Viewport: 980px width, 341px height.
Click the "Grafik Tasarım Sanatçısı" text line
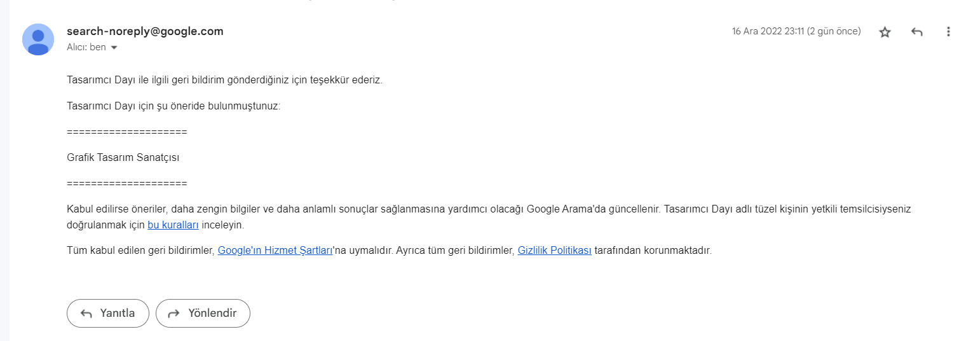pos(123,158)
